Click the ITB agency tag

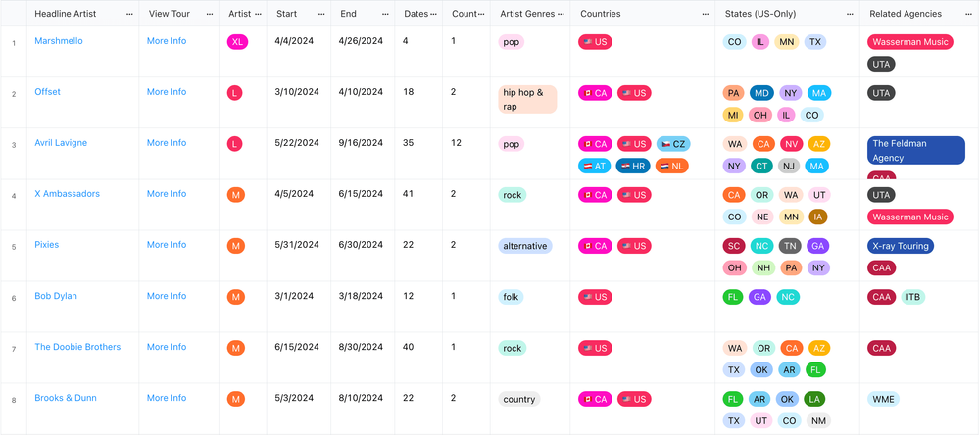[913, 298]
